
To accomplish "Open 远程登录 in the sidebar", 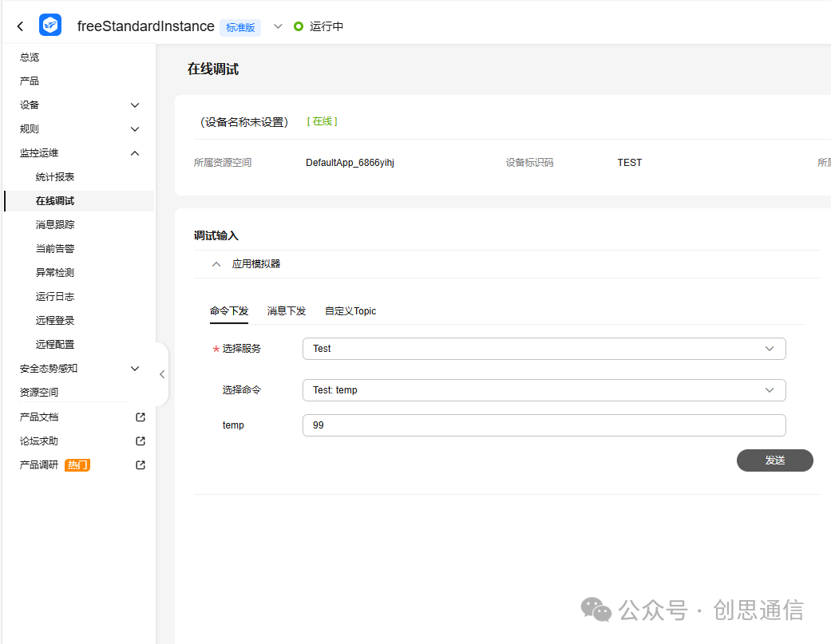I will [x=55, y=321].
